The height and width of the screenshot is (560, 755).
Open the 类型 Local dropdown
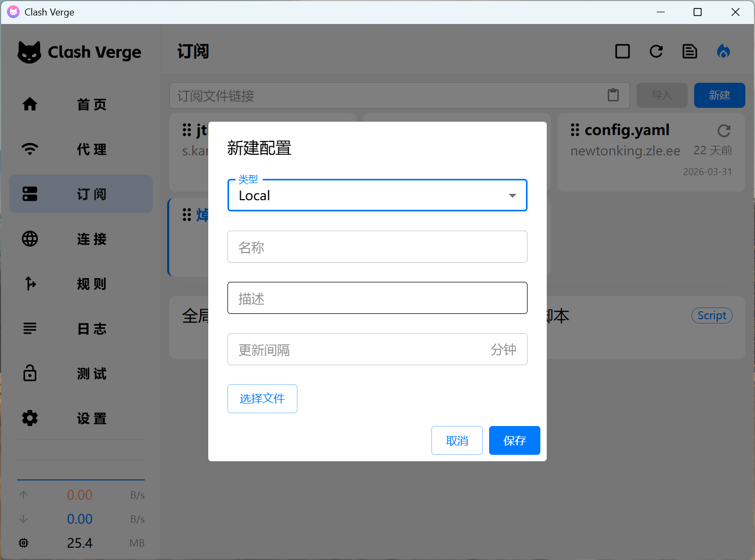(x=377, y=195)
